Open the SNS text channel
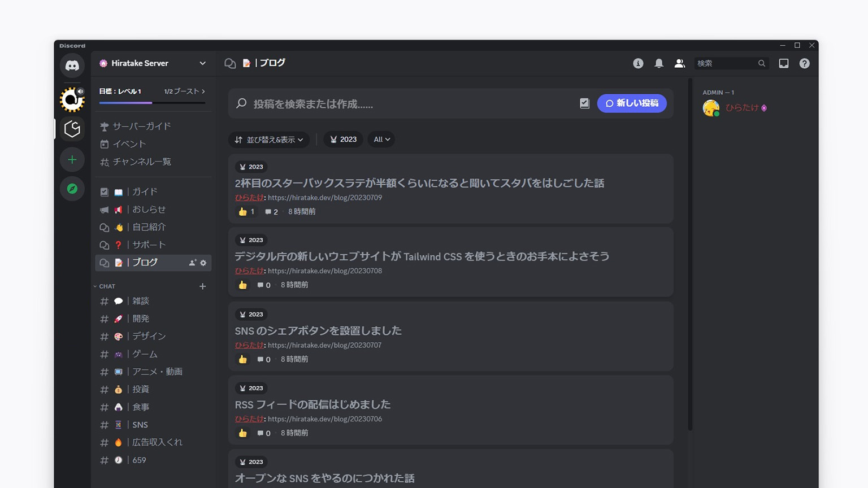Viewport: 868px width, 488px height. click(x=153, y=425)
